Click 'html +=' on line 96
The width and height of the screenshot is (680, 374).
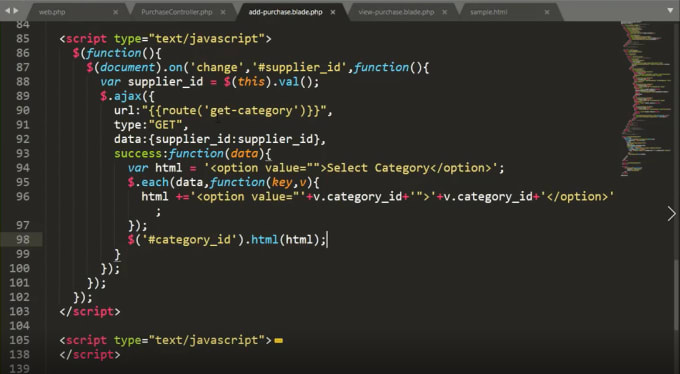pos(165,197)
